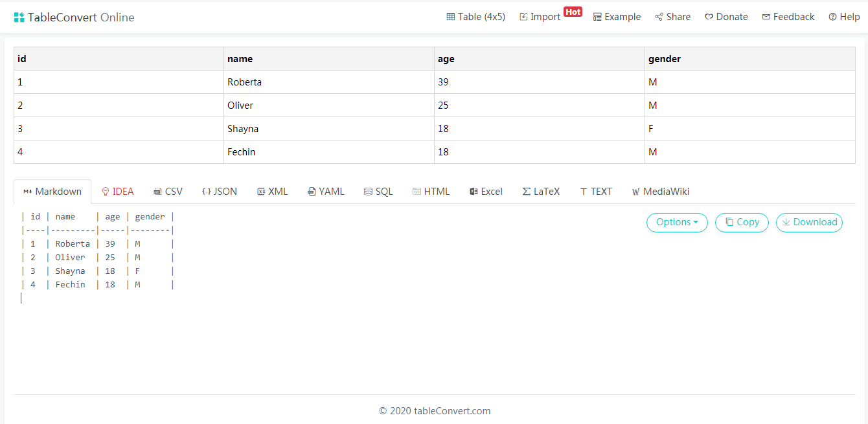Click the Import menu item
This screenshot has height=424, width=868.
(x=540, y=17)
